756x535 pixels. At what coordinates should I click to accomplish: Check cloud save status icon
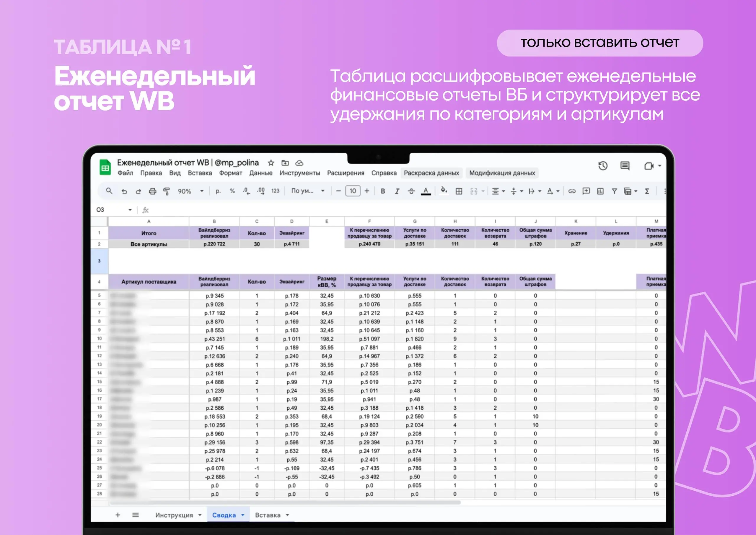click(x=299, y=163)
